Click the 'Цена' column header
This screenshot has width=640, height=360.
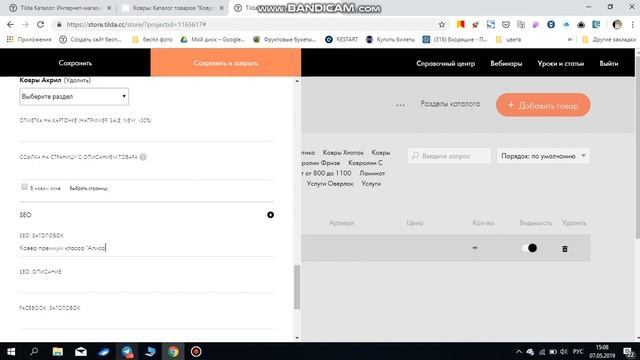coord(414,223)
